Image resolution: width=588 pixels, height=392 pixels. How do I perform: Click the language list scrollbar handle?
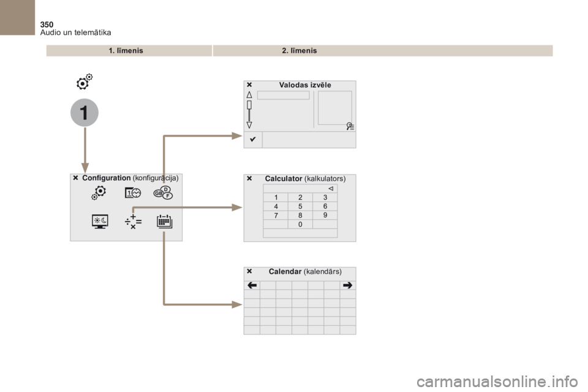[249, 105]
